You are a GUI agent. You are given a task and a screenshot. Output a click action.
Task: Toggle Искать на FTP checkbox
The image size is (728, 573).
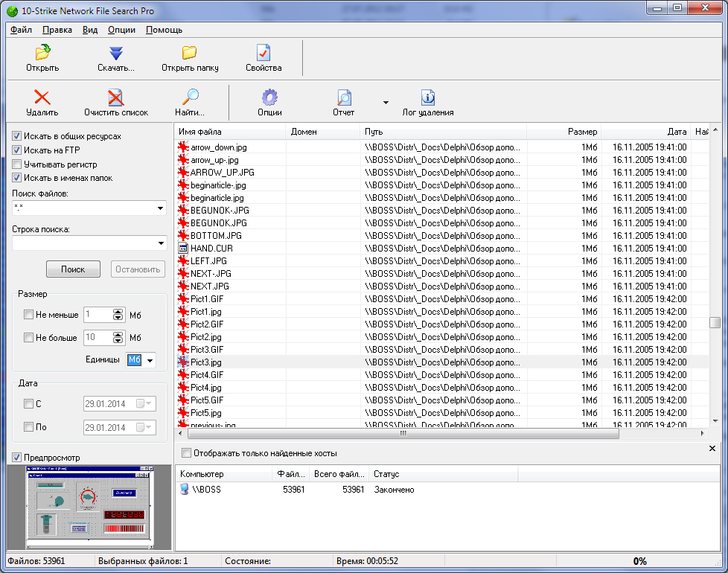pos(16,150)
